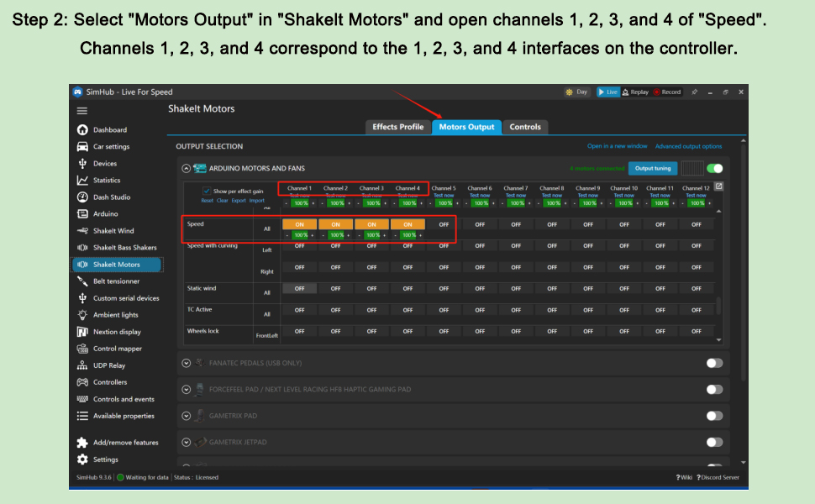Viewport: 815px width, 504px height.
Task: Switch to the Controls tab
Action: (525, 127)
